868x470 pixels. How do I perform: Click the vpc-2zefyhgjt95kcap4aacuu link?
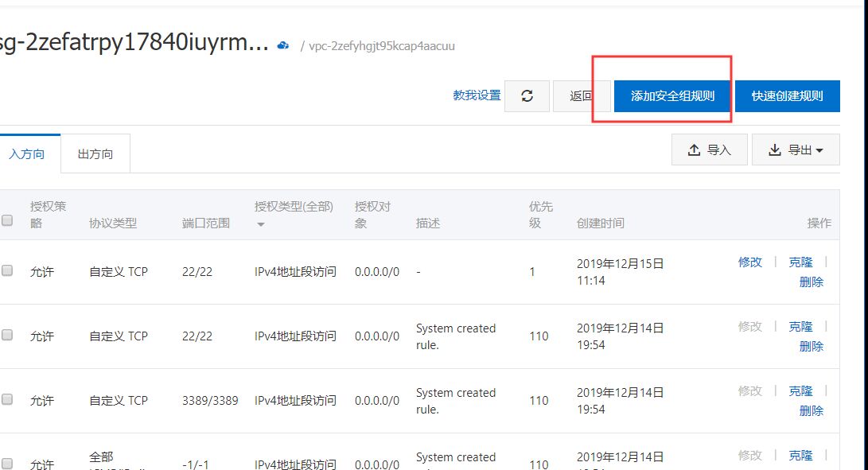[381, 46]
